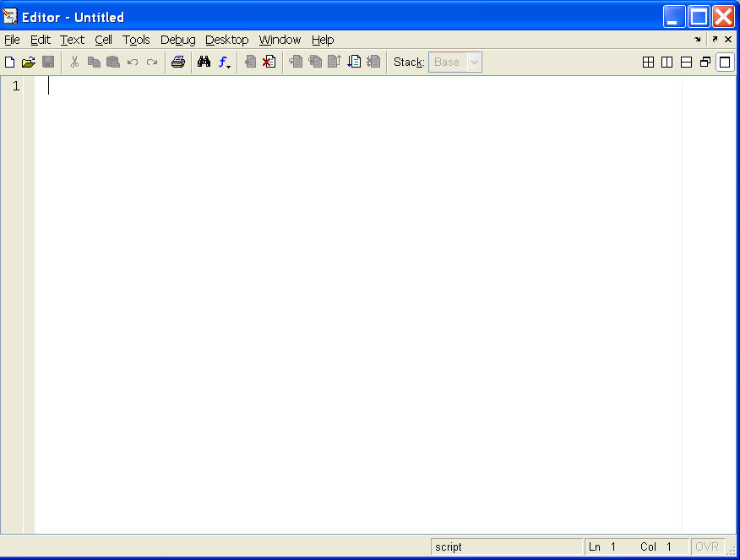This screenshot has height=560, width=740.
Task: Minimize the Editor window
Action: (x=674, y=17)
